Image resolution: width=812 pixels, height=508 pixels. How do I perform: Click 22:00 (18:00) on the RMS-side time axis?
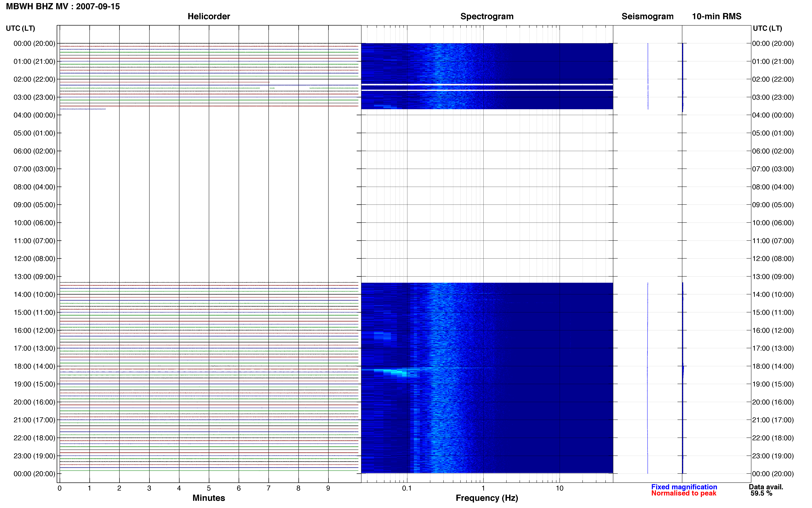773,438
